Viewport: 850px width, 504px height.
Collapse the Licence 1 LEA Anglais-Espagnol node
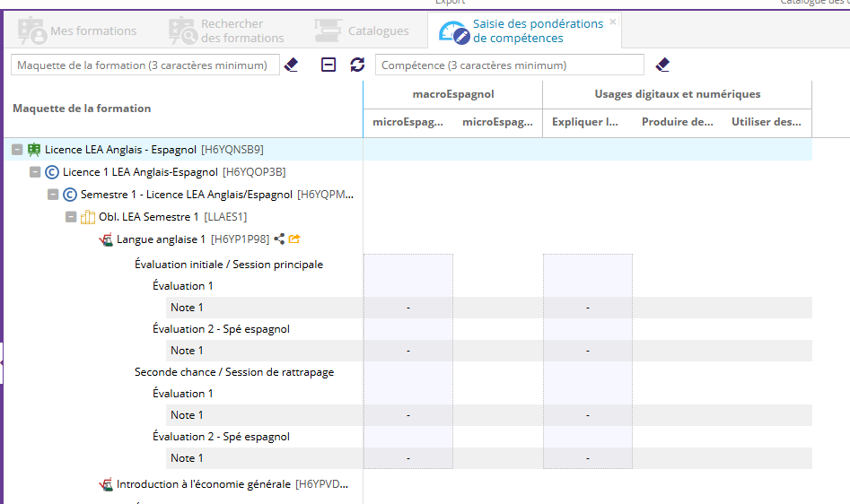(35, 172)
